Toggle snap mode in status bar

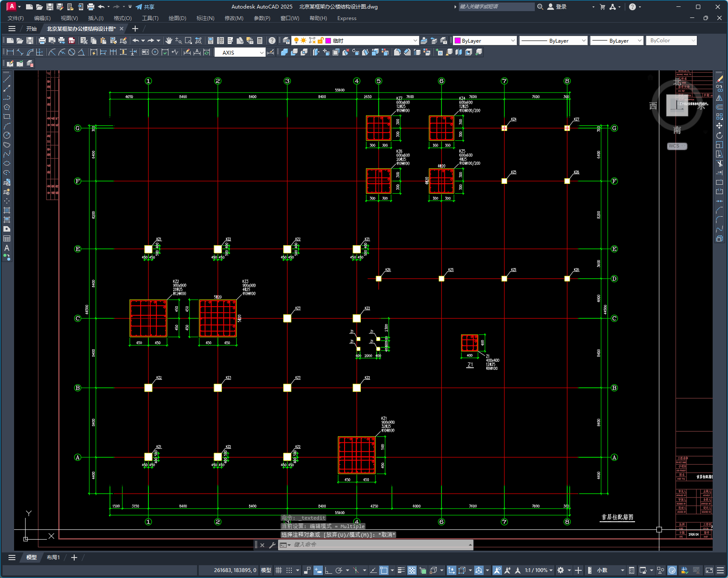(289, 570)
